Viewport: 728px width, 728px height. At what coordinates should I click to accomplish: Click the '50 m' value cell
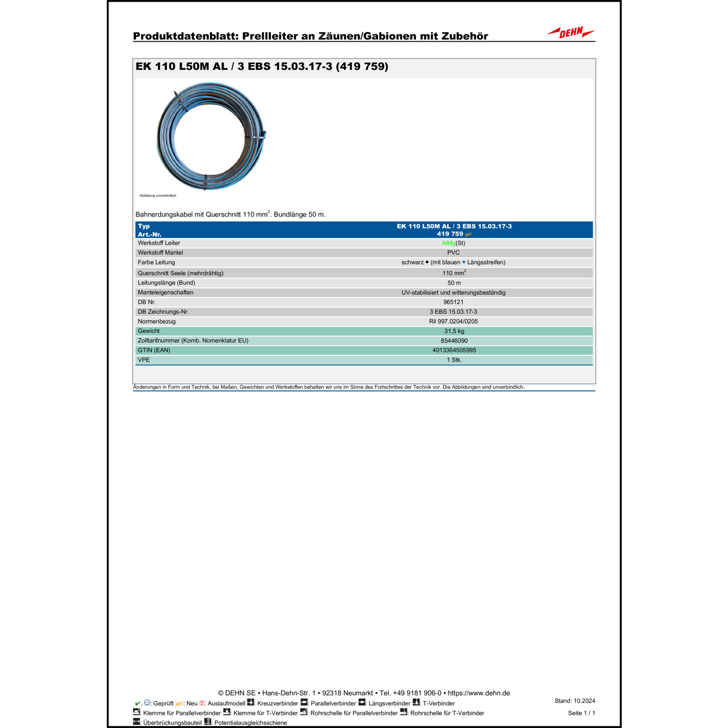point(454,283)
